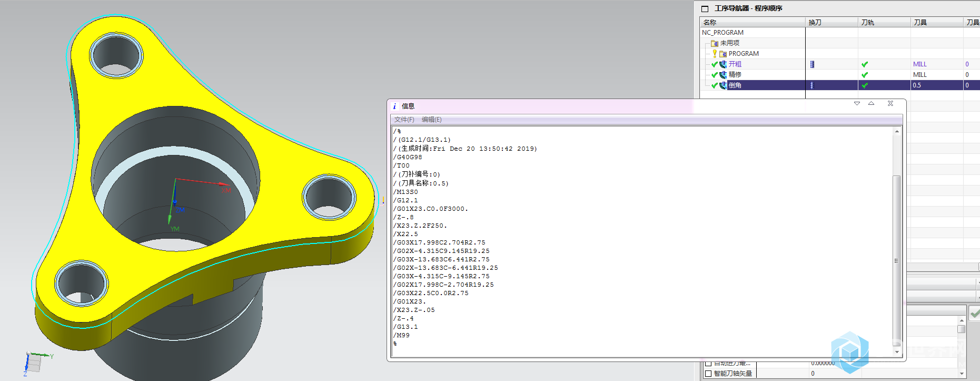Click the 开粗 operation icon
The height and width of the screenshot is (381, 980).
(723, 64)
